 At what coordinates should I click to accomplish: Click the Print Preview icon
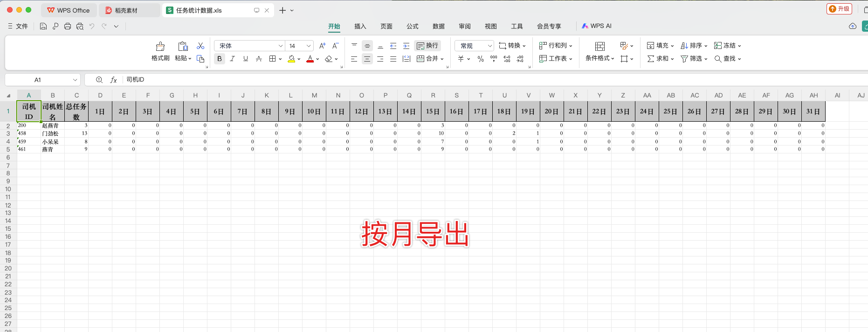click(80, 26)
